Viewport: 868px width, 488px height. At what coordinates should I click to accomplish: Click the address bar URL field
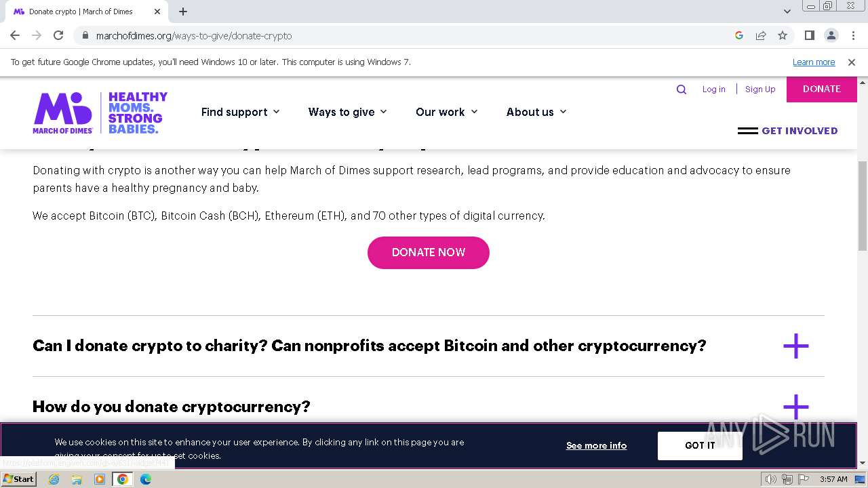[407, 36]
